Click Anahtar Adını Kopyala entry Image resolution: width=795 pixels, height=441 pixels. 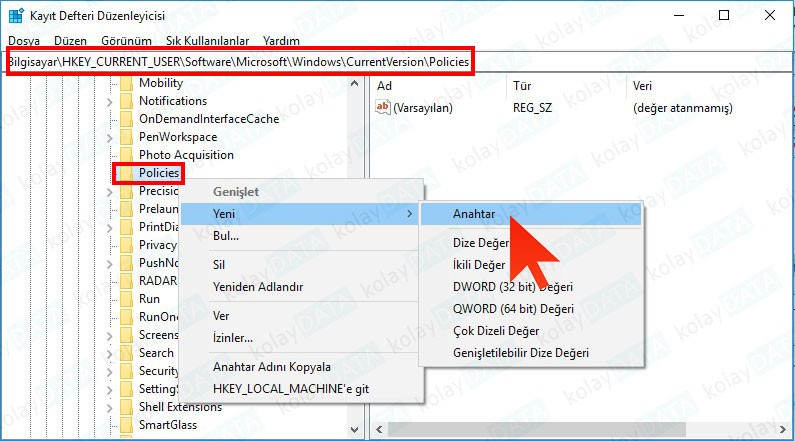[x=272, y=366]
